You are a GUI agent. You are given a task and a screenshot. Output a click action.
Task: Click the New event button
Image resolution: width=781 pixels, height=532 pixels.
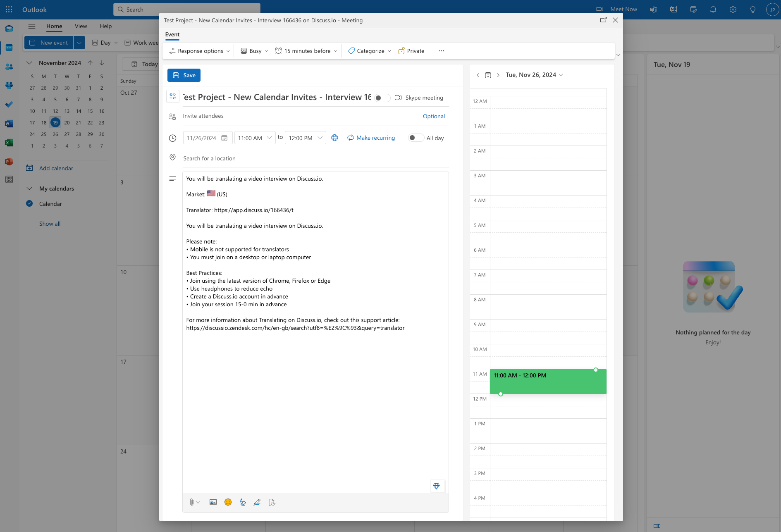tap(49, 43)
